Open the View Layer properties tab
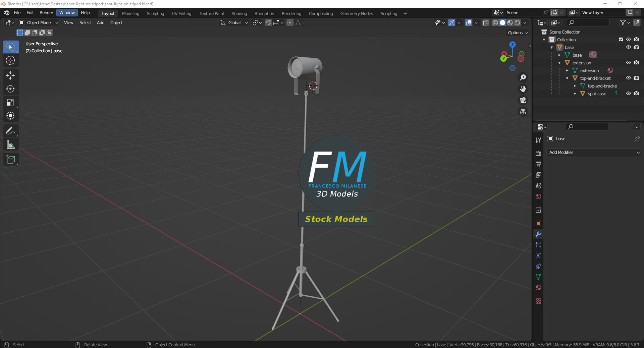The image size is (644, 348). tap(538, 175)
